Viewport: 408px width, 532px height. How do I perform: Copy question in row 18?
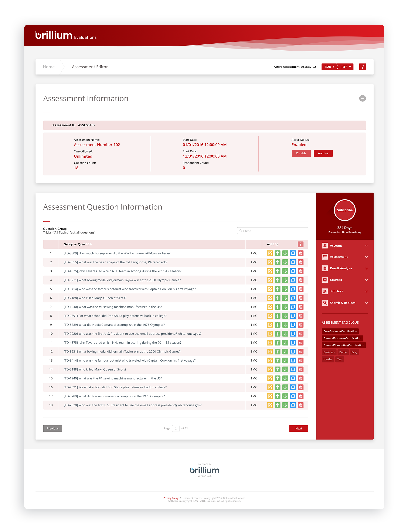[x=293, y=405]
